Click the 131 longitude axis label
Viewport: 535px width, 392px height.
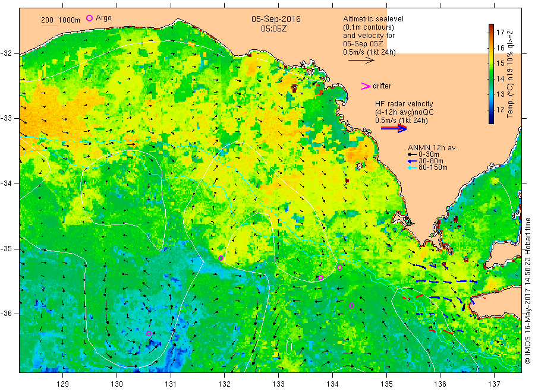tap(171, 384)
